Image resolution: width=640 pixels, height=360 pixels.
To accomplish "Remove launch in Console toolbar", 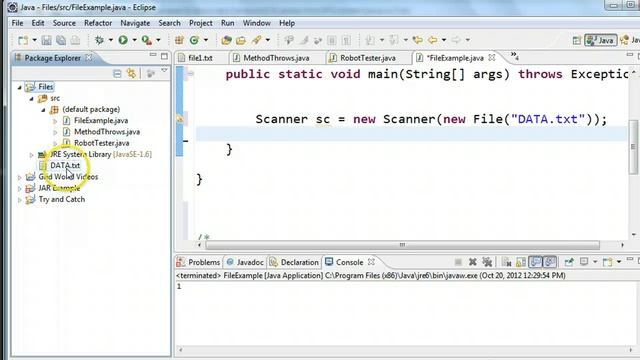I will pos(473,262).
